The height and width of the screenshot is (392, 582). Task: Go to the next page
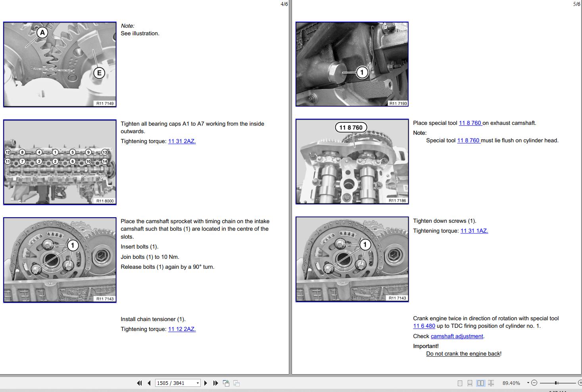pyautogui.click(x=206, y=383)
